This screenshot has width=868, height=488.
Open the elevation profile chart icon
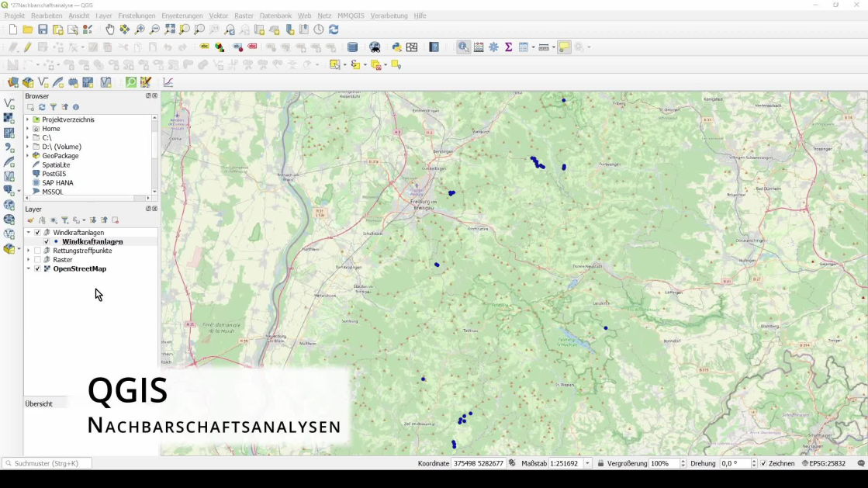pyautogui.click(x=168, y=82)
